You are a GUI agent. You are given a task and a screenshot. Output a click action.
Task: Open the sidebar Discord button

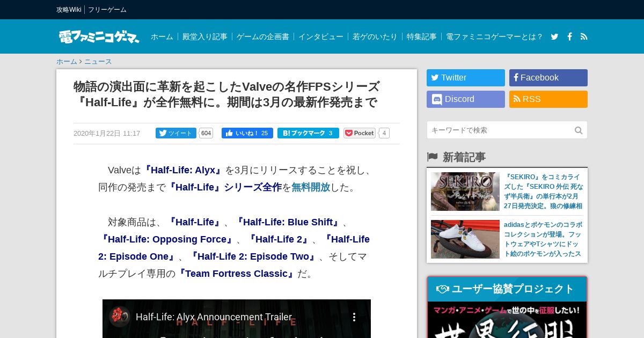pyautogui.click(x=466, y=99)
